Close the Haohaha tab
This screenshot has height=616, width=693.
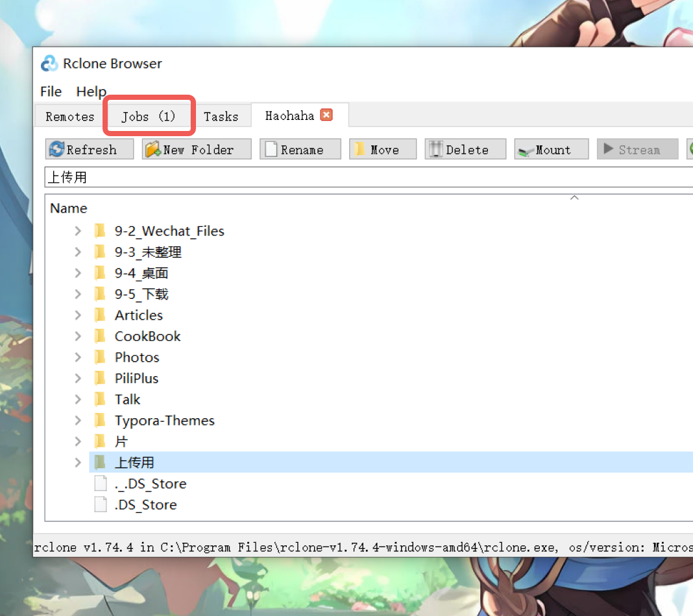pos(326,115)
